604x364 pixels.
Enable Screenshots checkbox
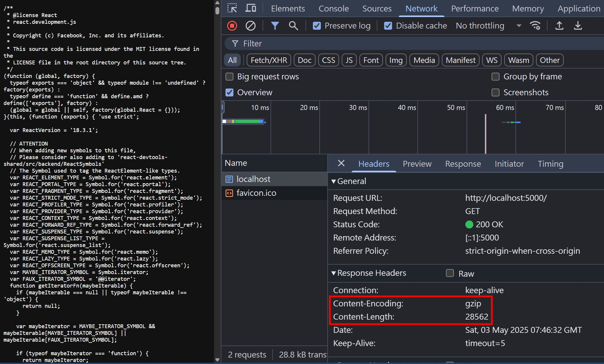point(496,93)
